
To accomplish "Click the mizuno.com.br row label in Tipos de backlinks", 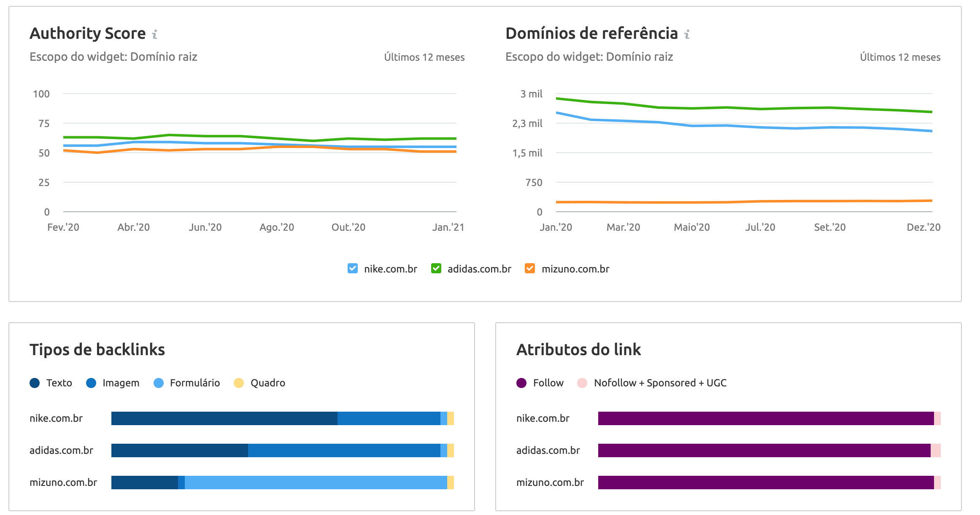I will [63, 483].
